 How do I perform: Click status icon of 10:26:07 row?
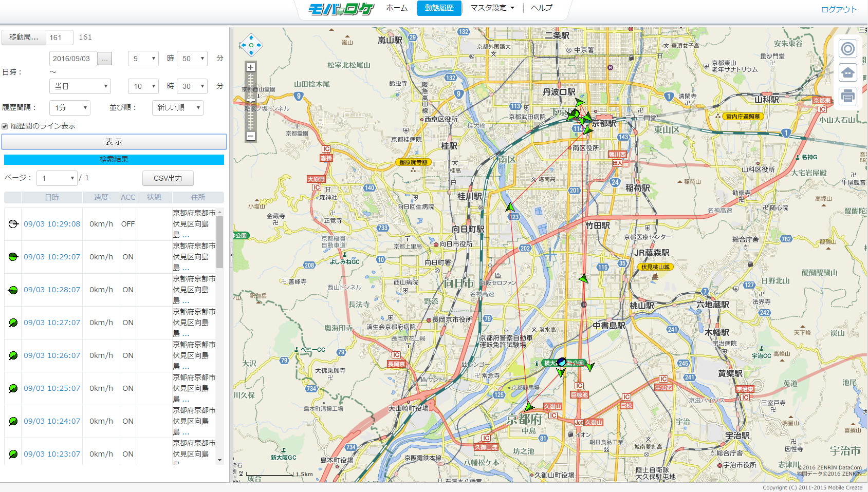tap(13, 355)
